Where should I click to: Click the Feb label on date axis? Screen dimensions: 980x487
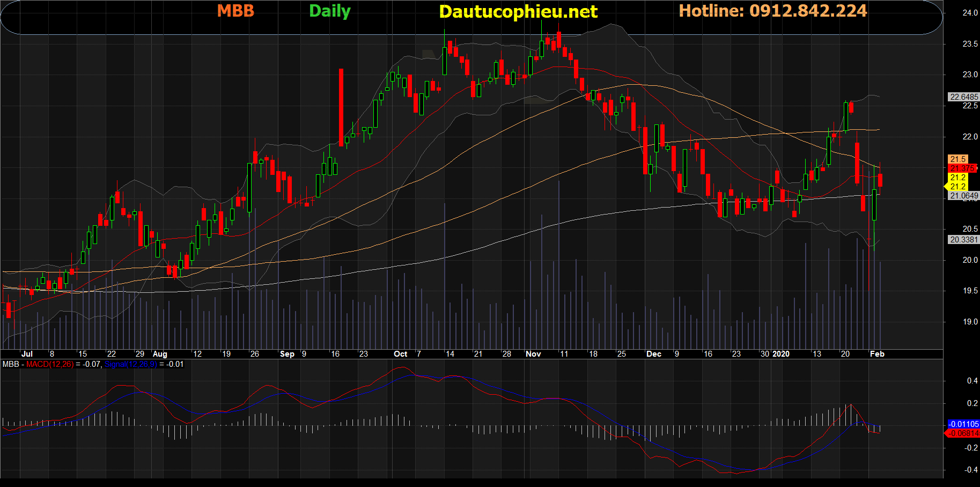[877, 354]
